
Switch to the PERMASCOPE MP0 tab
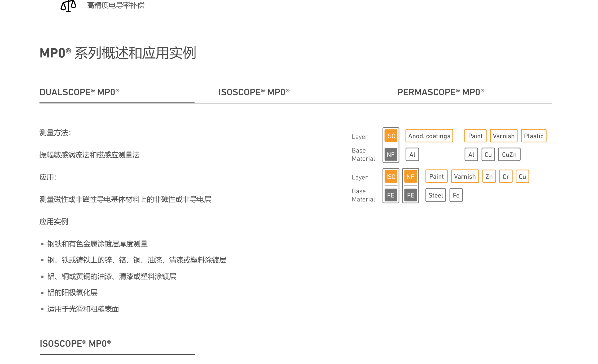tap(441, 92)
